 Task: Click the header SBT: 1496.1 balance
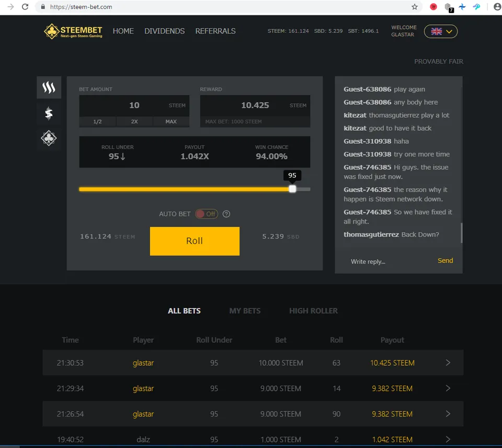click(x=363, y=31)
